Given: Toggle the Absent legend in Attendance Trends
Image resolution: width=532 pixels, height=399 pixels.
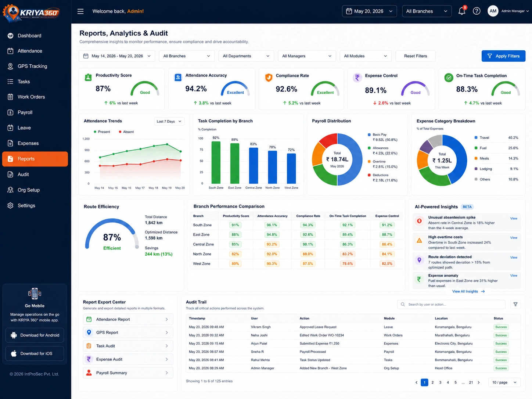Looking at the screenshot, I should tap(126, 132).
